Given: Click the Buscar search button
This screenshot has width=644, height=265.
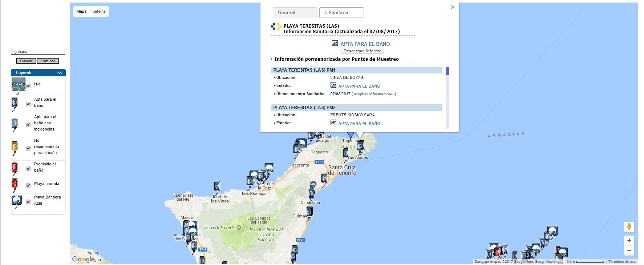Looking at the screenshot, I should click(26, 61).
